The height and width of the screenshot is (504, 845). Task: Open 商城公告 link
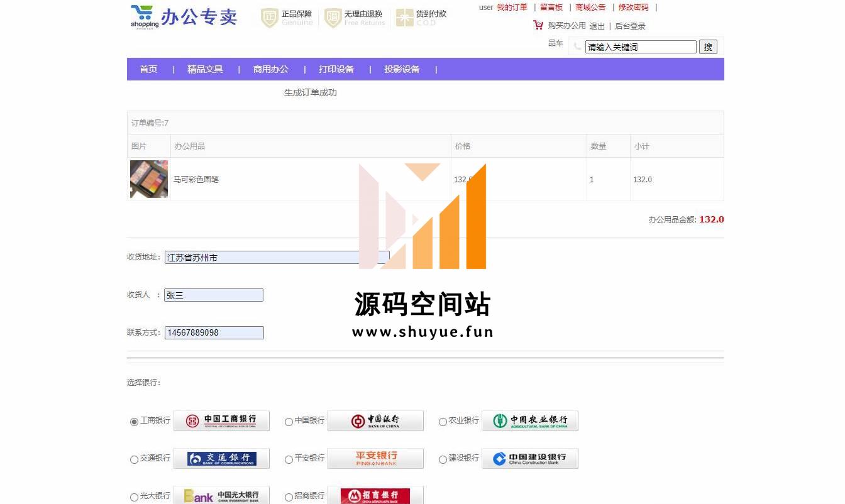point(591,8)
